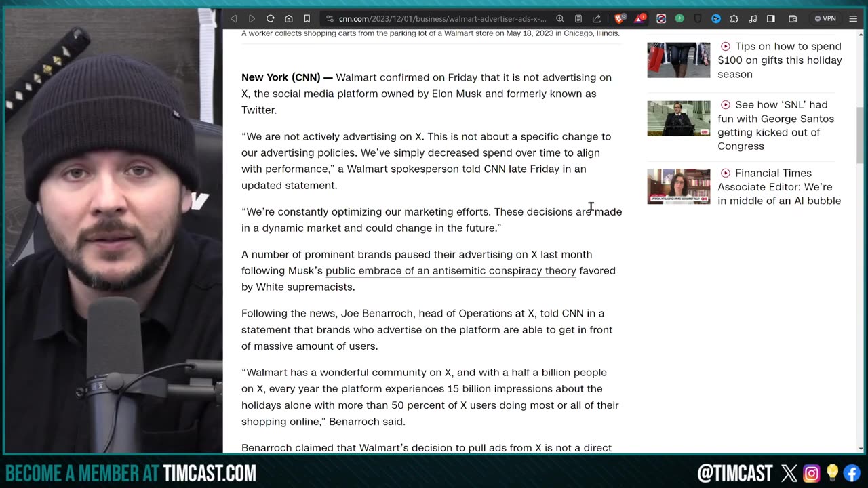
Task: Open the zoom magnifier in address bar
Action: 560,19
